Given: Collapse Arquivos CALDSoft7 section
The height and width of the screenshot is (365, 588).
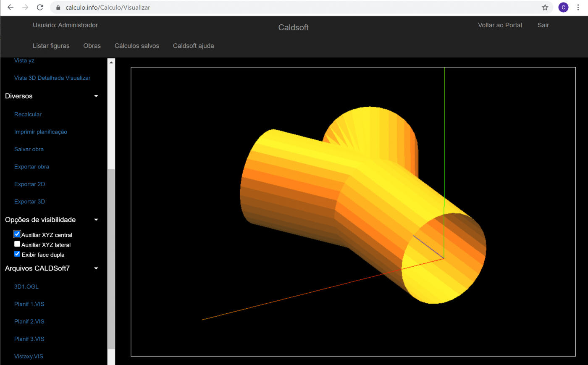Looking at the screenshot, I should pos(96,268).
